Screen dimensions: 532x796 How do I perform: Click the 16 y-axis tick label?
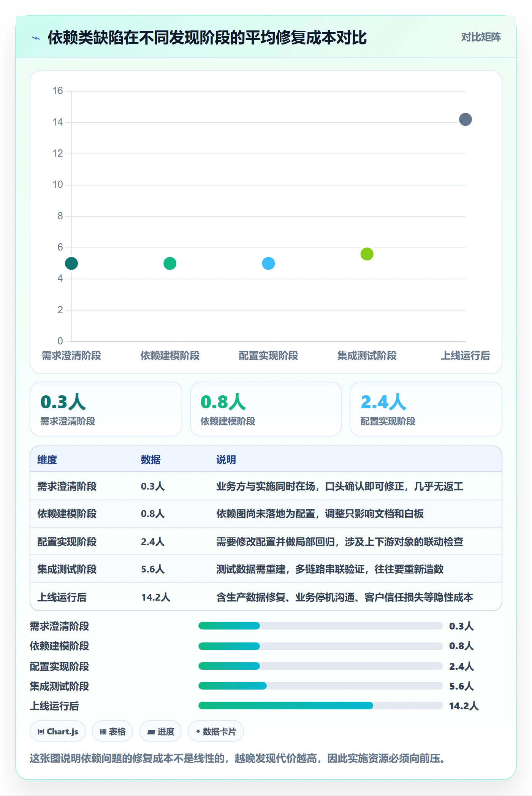pos(58,90)
